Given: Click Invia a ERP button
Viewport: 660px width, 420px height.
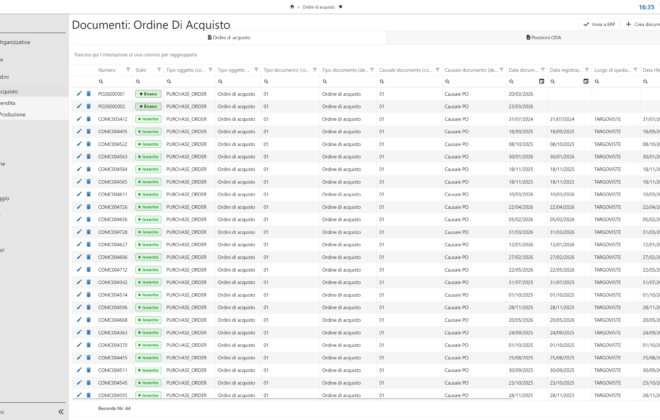Looking at the screenshot, I should pos(599,24).
